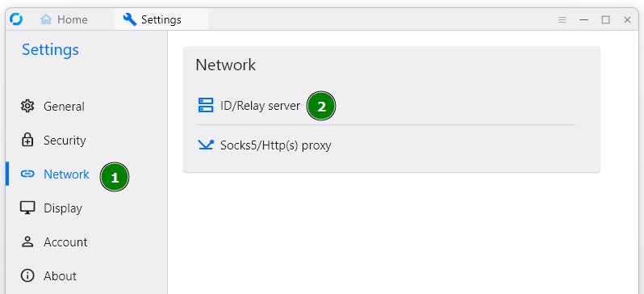
Task: Click the Security lock icon
Action: [x=27, y=140]
